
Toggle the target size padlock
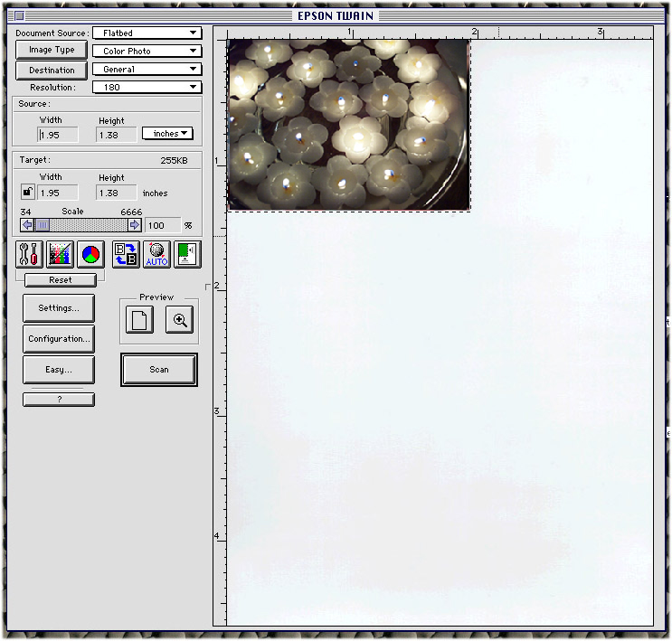click(28, 193)
